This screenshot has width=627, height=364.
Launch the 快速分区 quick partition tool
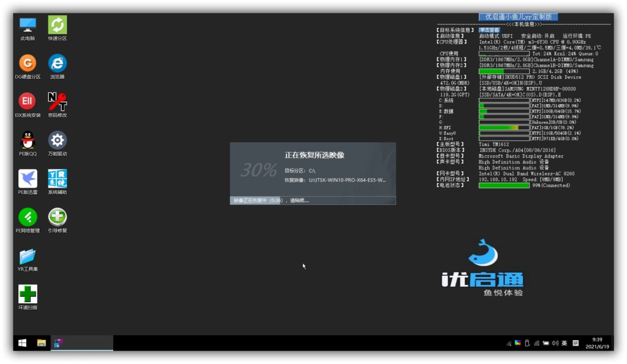click(57, 29)
